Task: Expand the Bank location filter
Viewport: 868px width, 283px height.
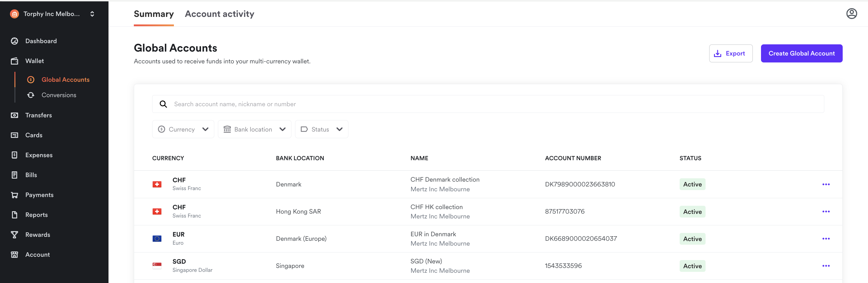Action: tap(254, 129)
